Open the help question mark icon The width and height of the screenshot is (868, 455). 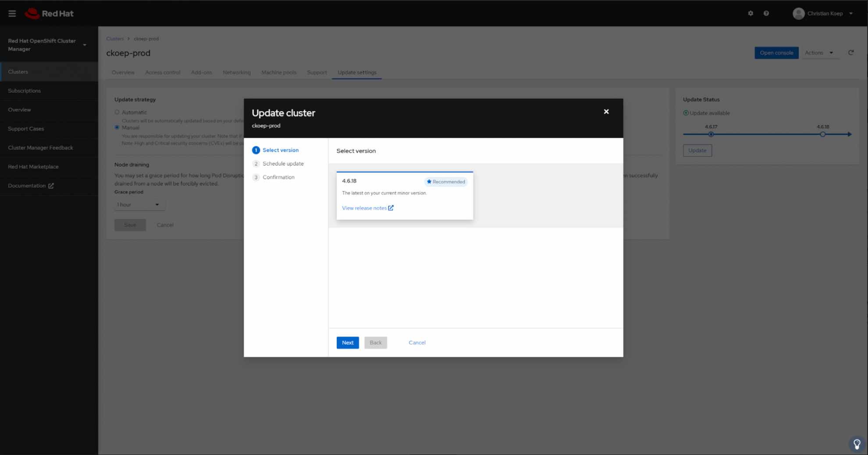pyautogui.click(x=766, y=13)
